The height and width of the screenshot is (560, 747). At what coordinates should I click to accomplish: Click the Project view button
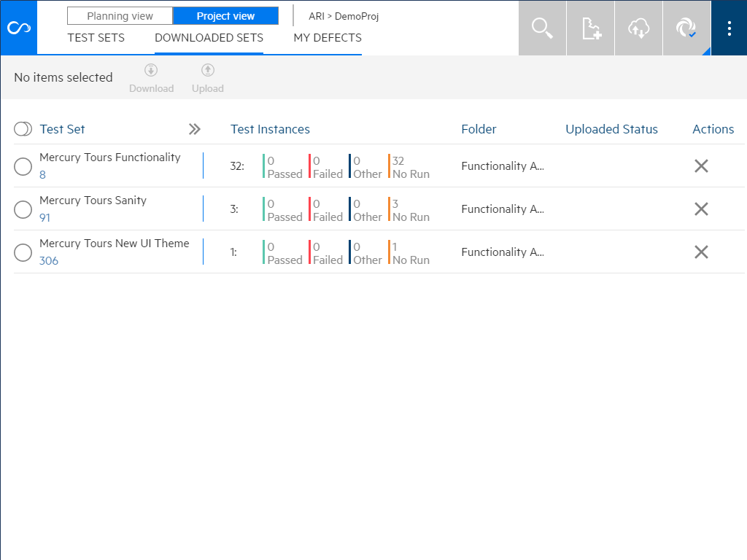tap(225, 16)
